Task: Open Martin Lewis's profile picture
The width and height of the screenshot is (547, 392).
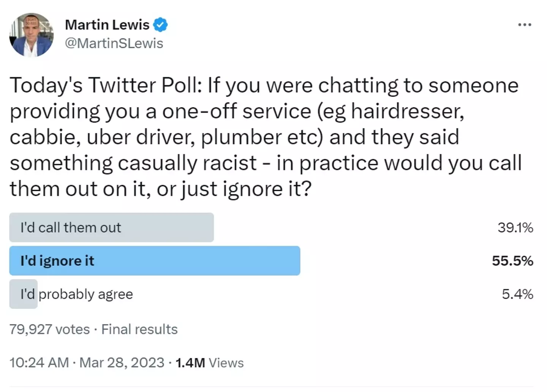Action: 31,35
